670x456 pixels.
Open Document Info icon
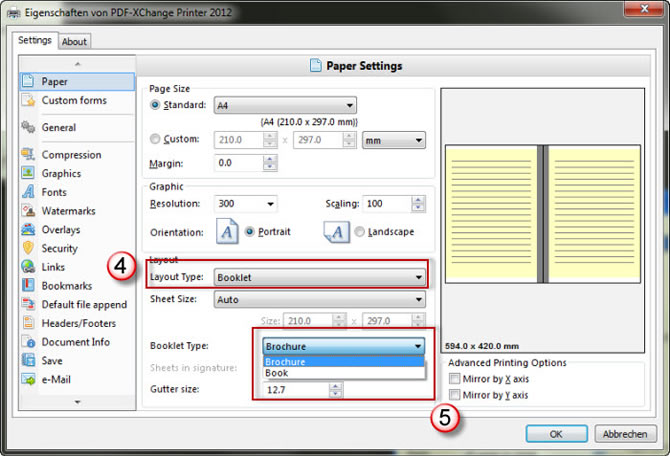point(28,342)
